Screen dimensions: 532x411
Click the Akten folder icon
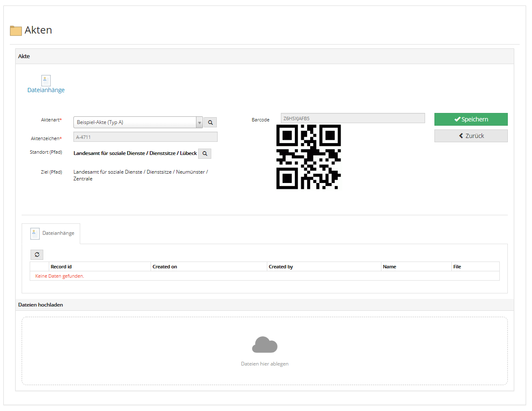(x=16, y=31)
